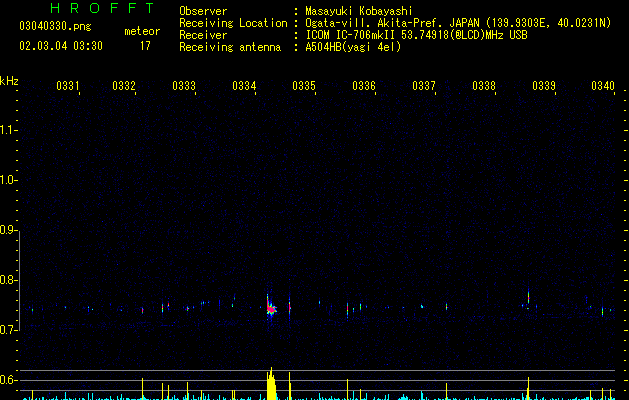Click time marker 0332
The width and height of the screenshot is (629, 400).
(x=124, y=85)
